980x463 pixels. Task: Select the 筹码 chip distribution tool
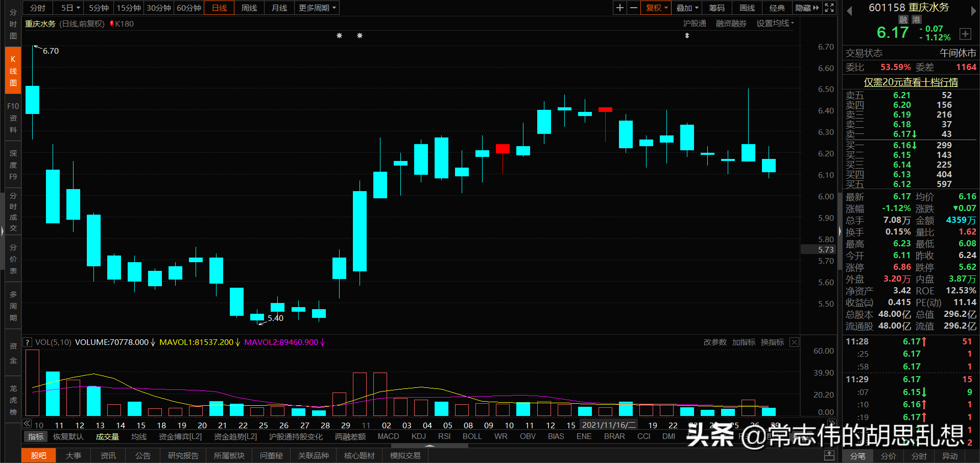716,8
